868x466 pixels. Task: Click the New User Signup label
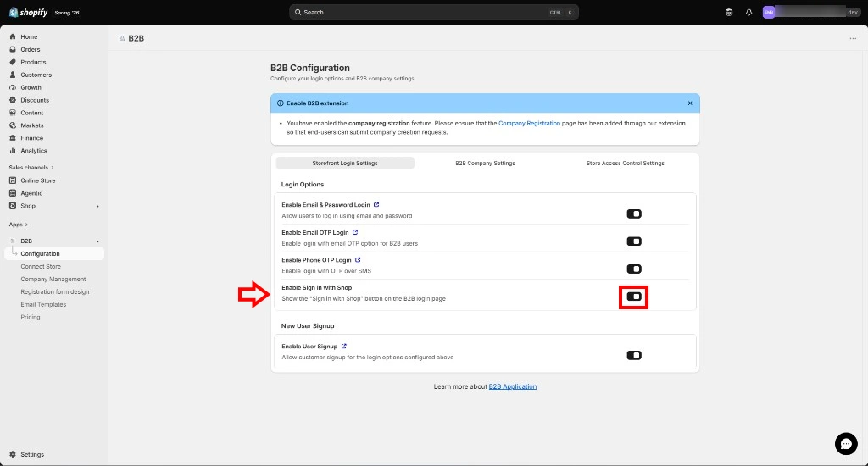pyautogui.click(x=308, y=326)
